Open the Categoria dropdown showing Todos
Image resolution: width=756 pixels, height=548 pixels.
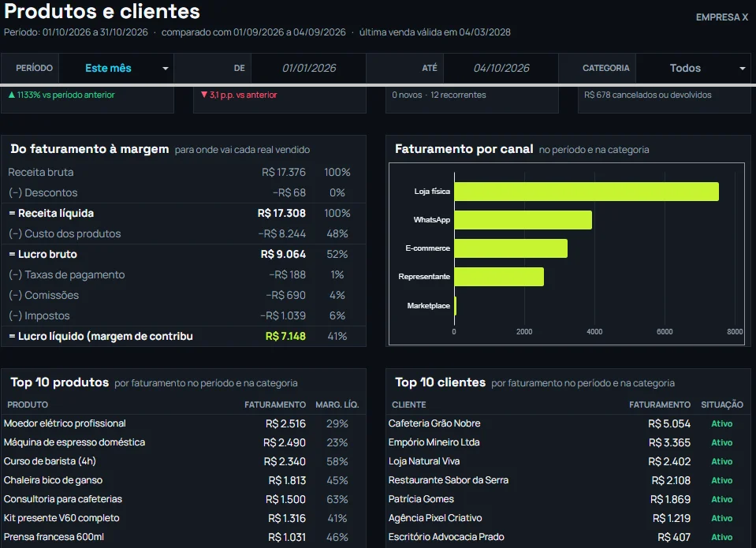click(693, 68)
